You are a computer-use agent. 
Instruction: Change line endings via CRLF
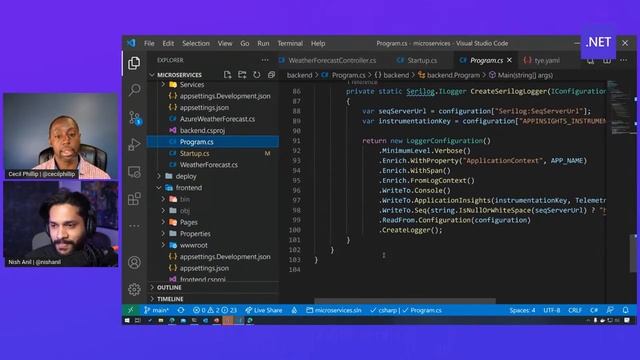point(575,310)
